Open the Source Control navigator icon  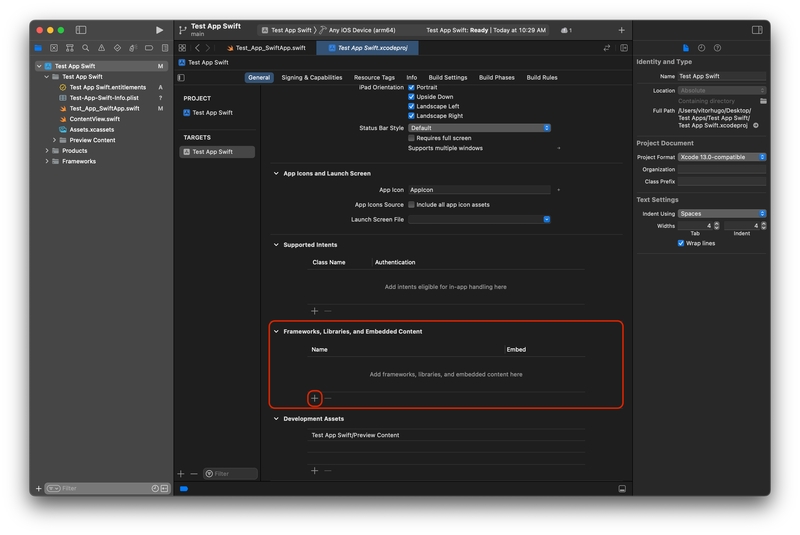tap(54, 48)
